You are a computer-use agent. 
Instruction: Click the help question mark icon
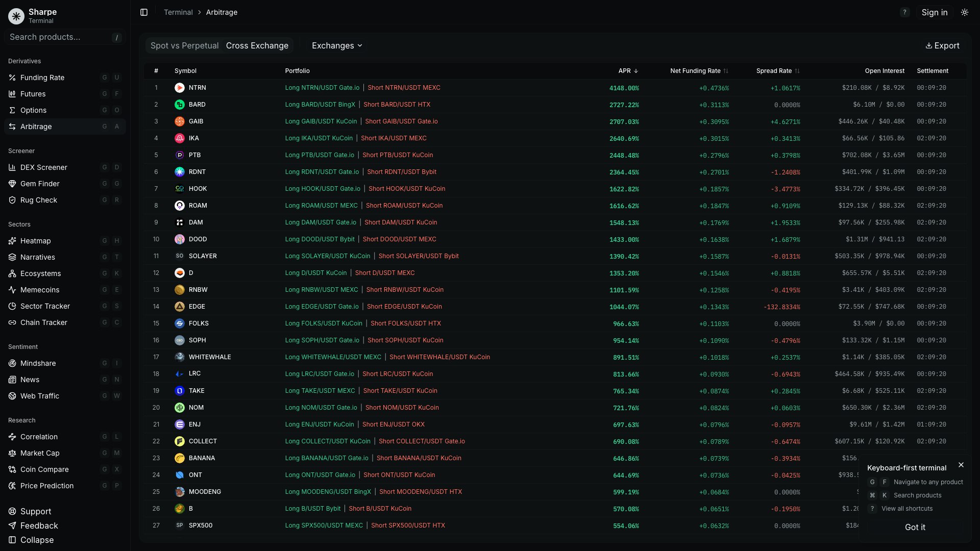coord(904,12)
